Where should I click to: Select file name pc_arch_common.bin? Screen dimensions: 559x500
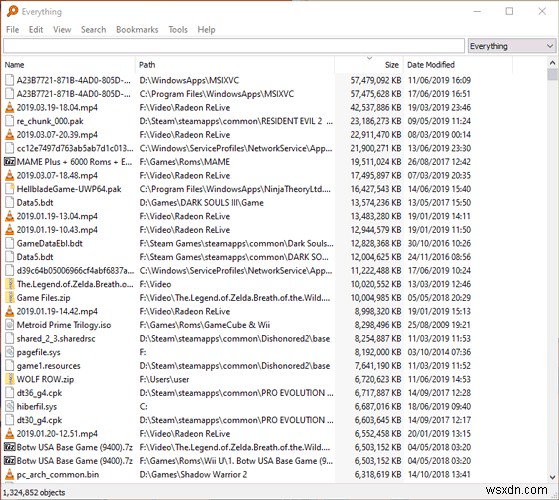click(58, 474)
